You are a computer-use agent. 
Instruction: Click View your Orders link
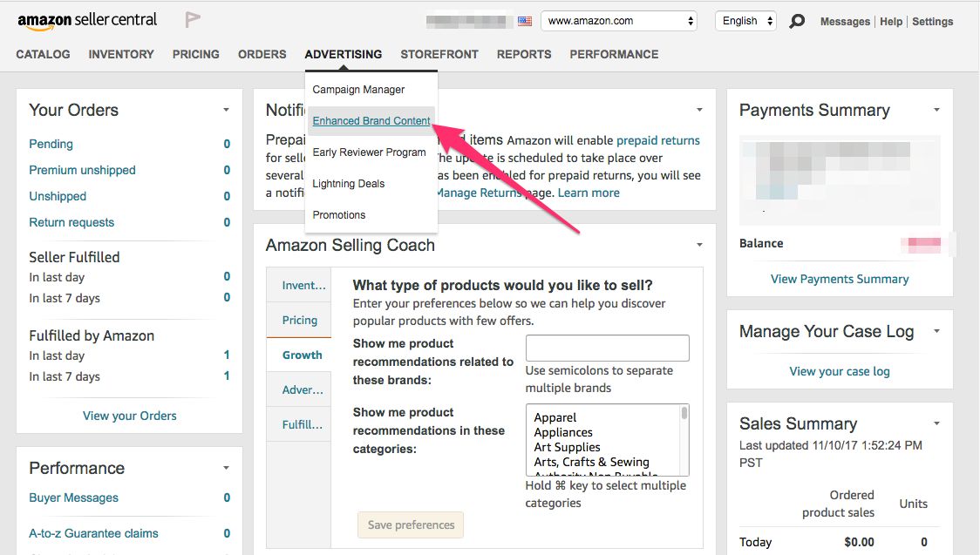click(x=129, y=416)
